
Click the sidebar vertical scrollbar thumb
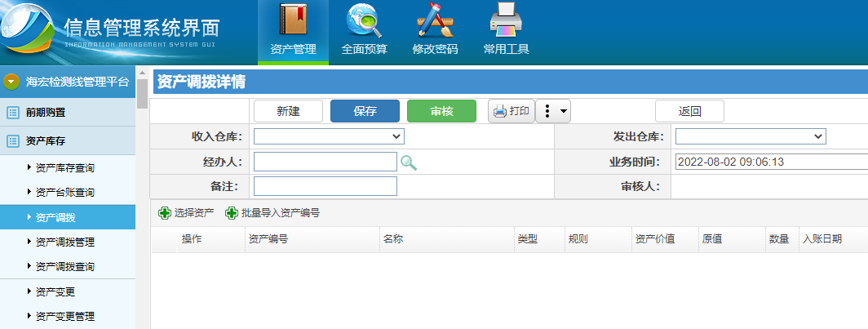pos(142,94)
